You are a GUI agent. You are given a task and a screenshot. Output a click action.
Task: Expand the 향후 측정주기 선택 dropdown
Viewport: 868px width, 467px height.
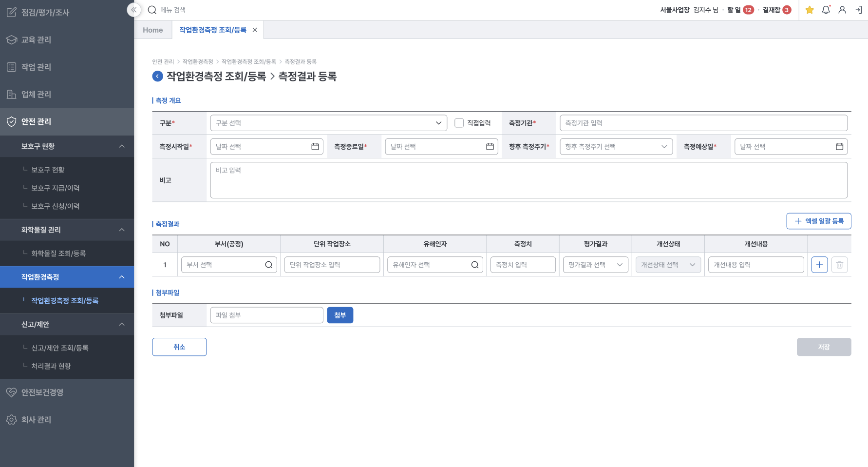coord(616,147)
